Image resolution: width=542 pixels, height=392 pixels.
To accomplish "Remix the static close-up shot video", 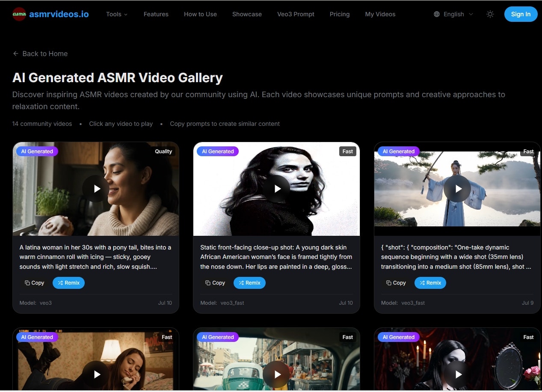I will (x=249, y=283).
